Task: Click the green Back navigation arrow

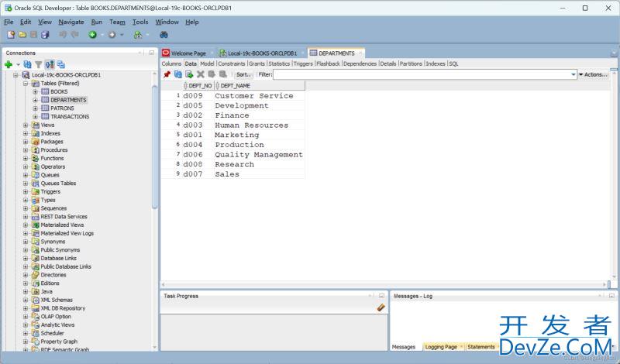Action: coord(92,35)
